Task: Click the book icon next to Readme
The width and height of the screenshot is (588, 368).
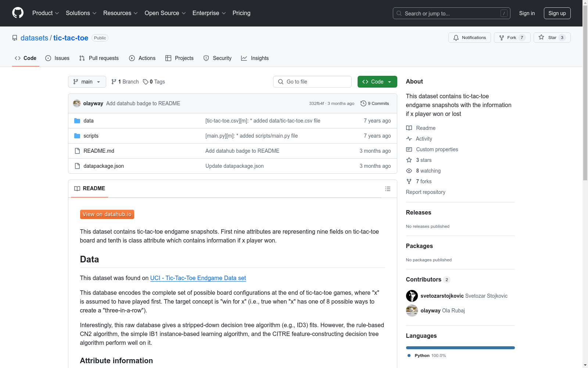Action: pos(409,128)
